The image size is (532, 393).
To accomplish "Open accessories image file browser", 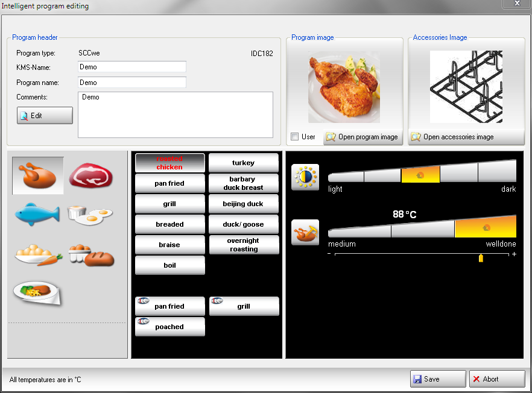I will tap(452, 137).
